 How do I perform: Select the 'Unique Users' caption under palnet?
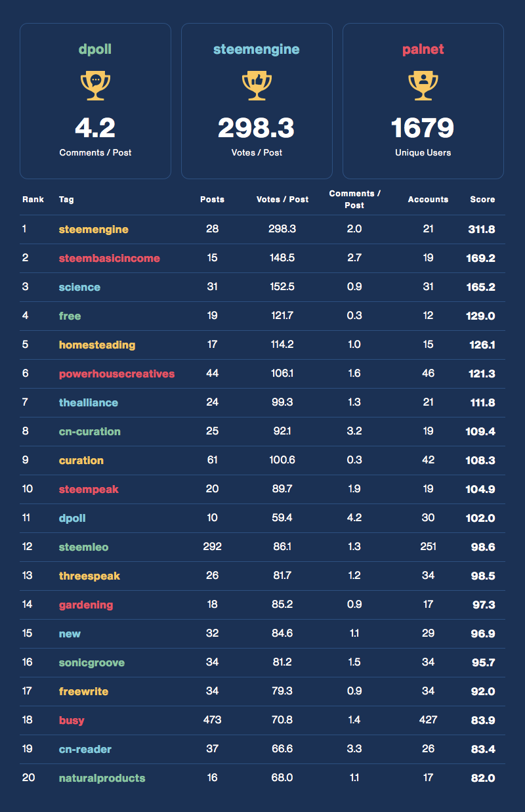point(423,152)
